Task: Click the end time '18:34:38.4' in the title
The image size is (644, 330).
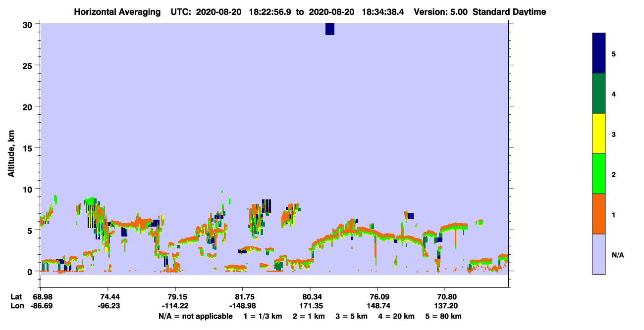Action: (382, 12)
